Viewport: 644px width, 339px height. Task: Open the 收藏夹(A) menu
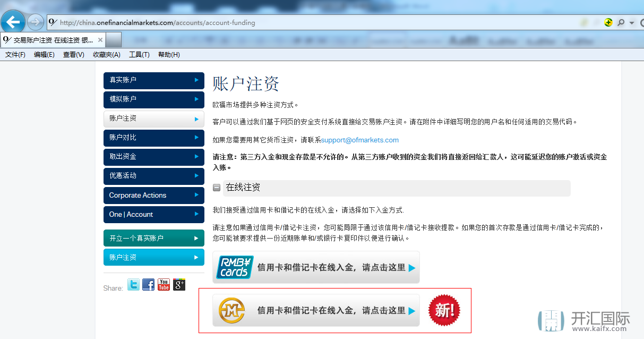[106, 55]
